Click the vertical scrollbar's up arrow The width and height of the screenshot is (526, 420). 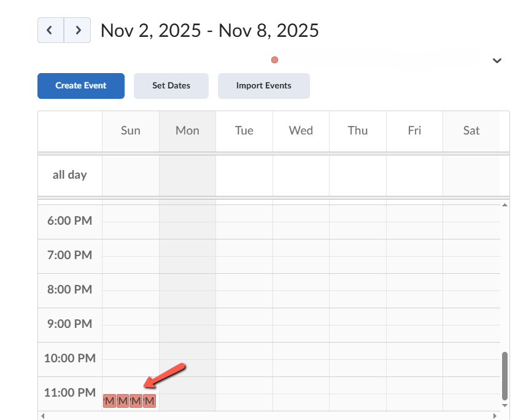505,204
